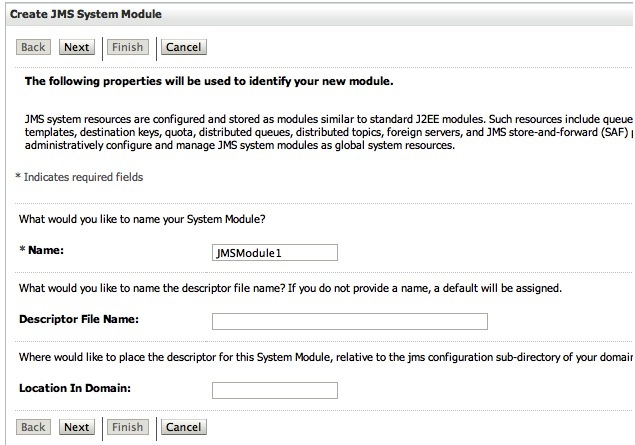Proceed with the bottom Next button
Viewport: 635px width, 445px height.
(x=76, y=427)
